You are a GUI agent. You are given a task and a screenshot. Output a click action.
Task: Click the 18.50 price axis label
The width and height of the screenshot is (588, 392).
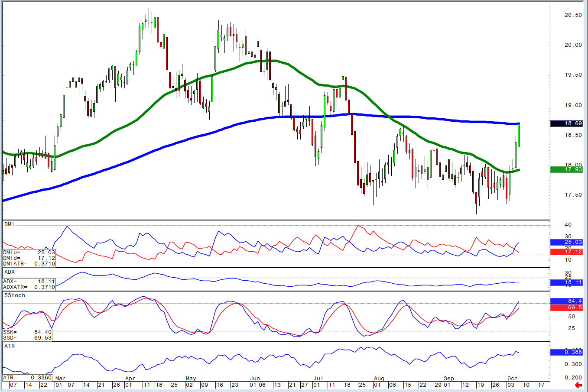coord(573,135)
